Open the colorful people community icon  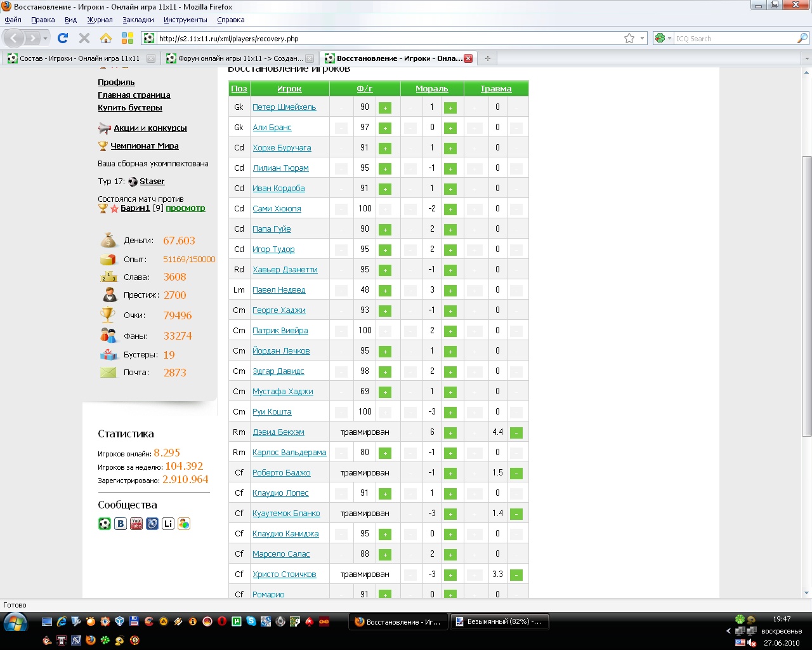pyautogui.click(x=184, y=524)
